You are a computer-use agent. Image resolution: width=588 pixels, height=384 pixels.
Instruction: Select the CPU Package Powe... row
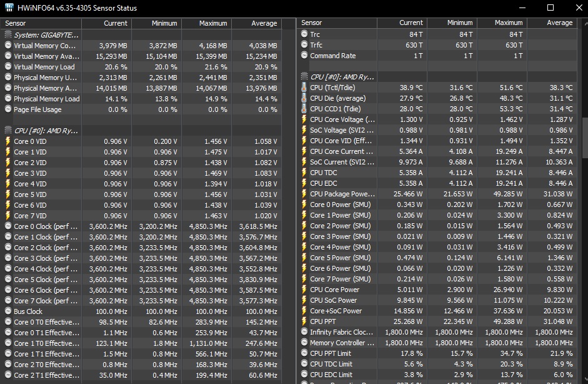(x=438, y=194)
